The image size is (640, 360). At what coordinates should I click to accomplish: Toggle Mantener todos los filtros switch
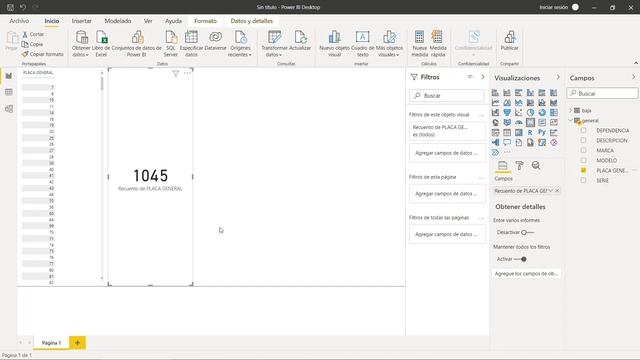tap(520, 259)
